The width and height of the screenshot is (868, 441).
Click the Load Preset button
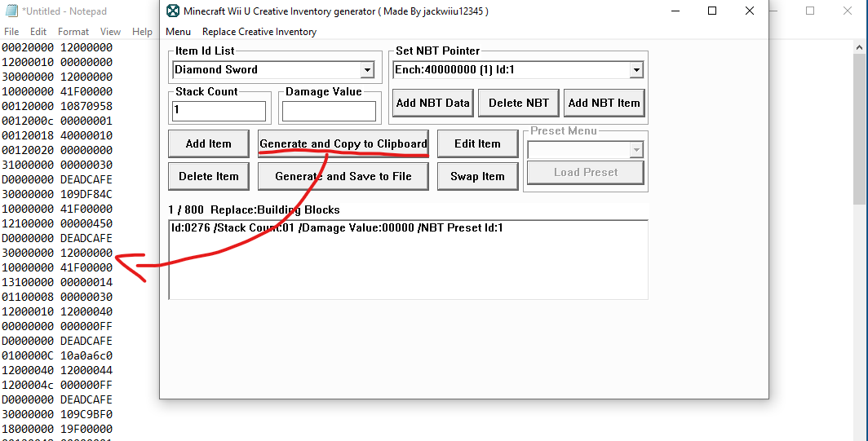[x=585, y=173]
